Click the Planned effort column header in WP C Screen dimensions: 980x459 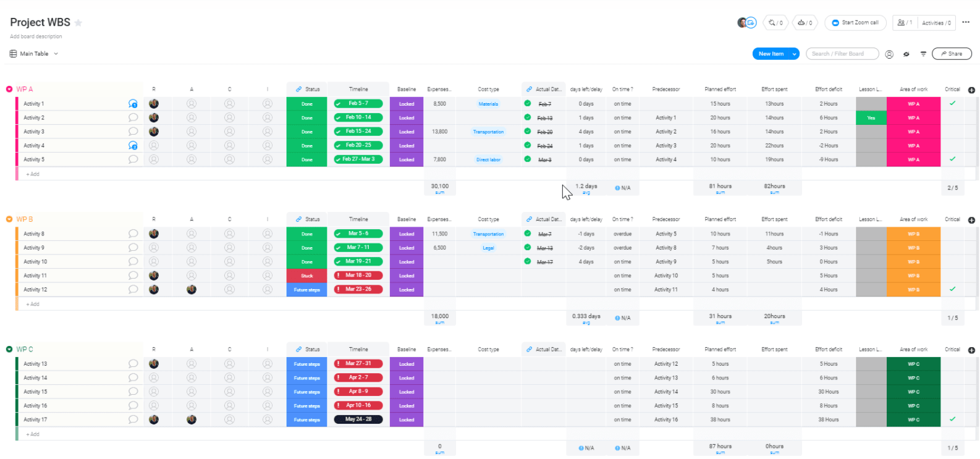click(720, 349)
